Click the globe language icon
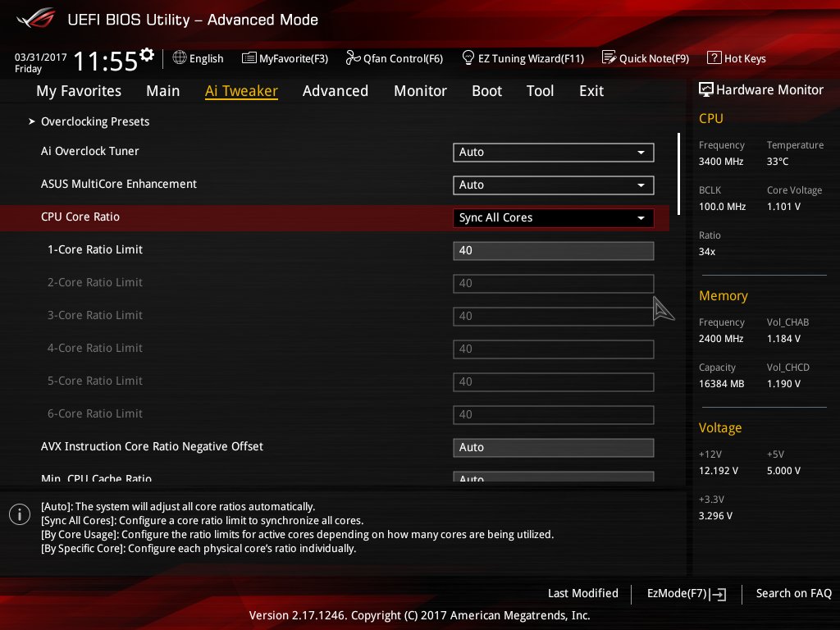This screenshot has width=840, height=630. 180,58
